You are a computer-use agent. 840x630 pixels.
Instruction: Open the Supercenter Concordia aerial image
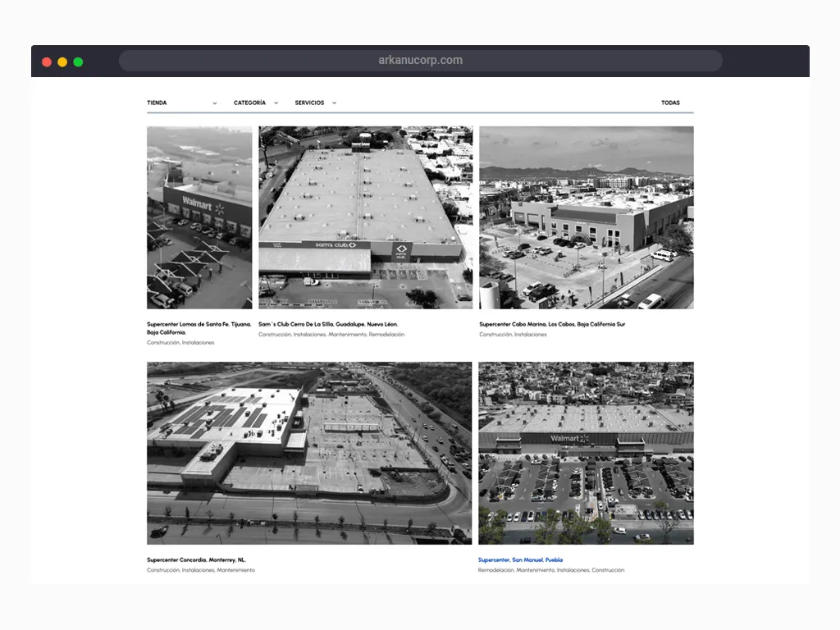click(x=309, y=453)
